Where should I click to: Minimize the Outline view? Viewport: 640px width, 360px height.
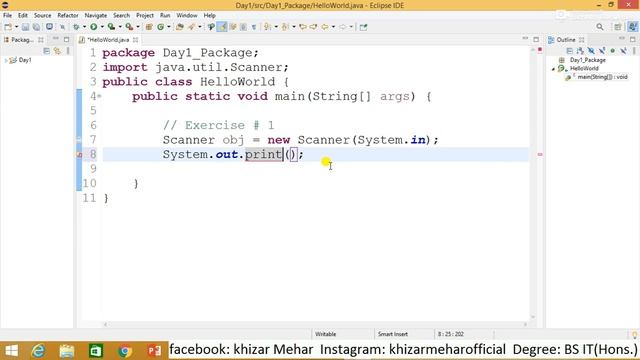click(622, 39)
